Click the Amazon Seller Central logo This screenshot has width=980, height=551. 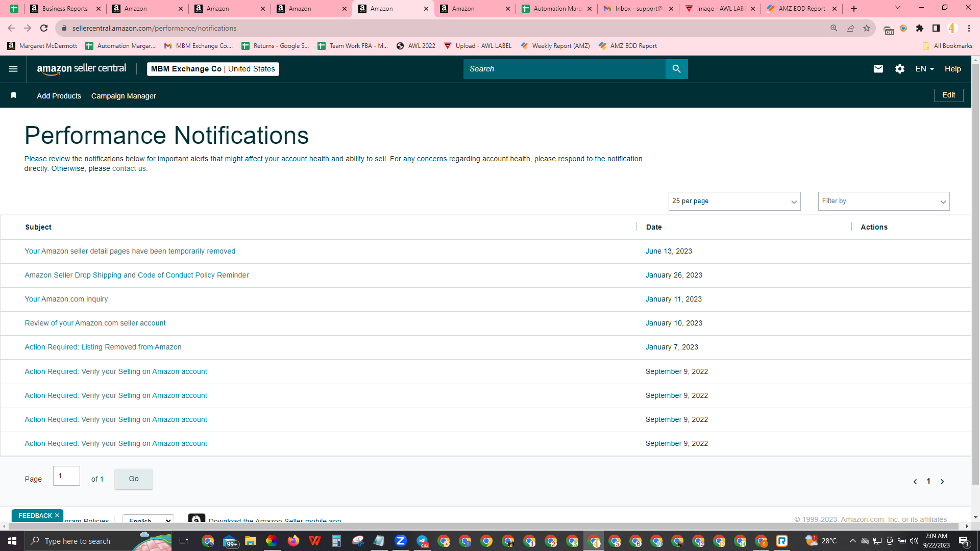pyautogui.click(x=82, y=69)
